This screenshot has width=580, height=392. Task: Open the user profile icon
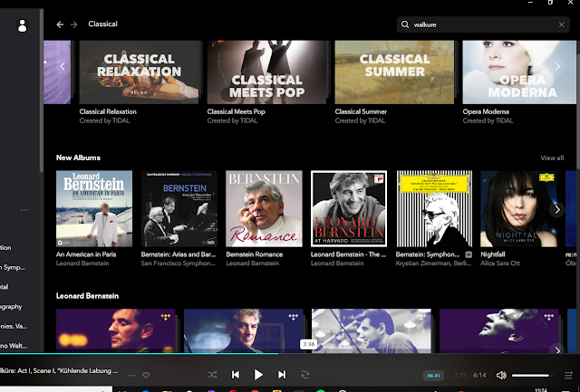point(22,25)
